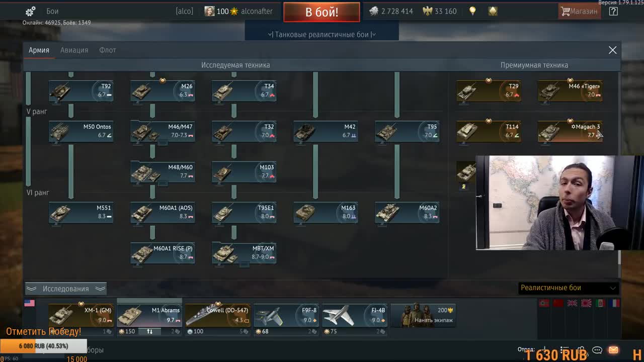This screenshot has width=644, height=362.
Task: Select the M50 Ontos vehicle
Action: (x=81, y=131)
